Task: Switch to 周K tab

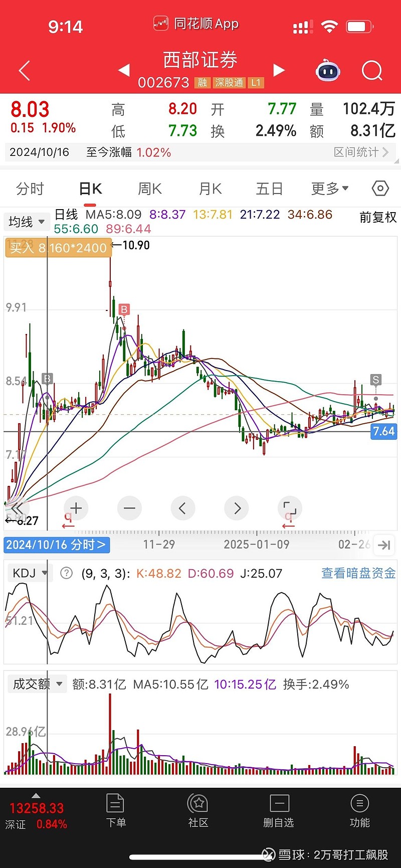Action: point(150,189)
